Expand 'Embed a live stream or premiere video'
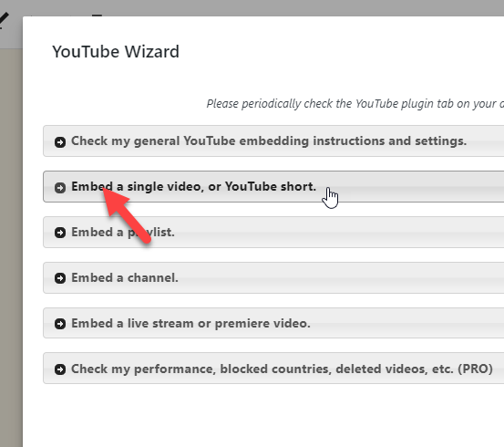The height and width of the screenshot is (447, 504). (x=273, y=323)
